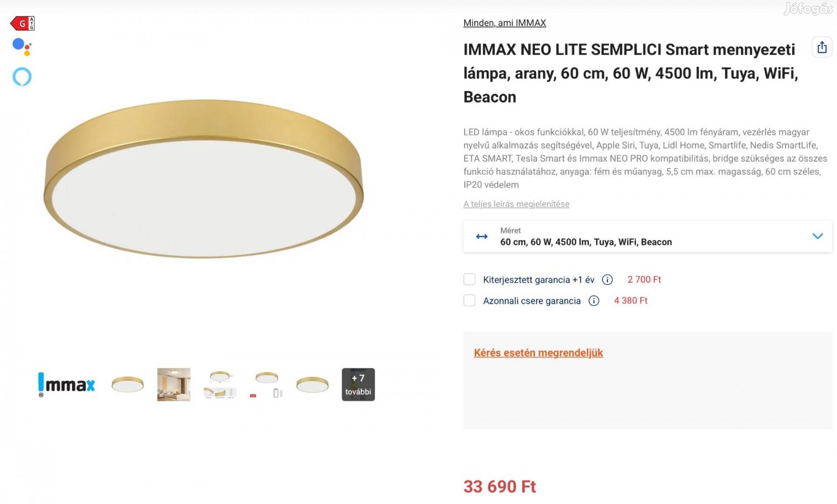837x504 pixels.
Task: Enable Kiterjesztett garancia +1 év checkbox
Action: (x=469, y=280)
